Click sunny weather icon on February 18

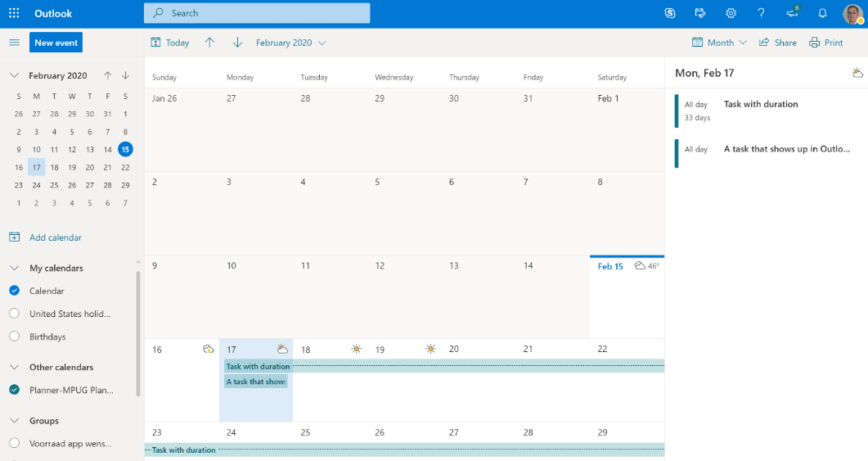357,349
